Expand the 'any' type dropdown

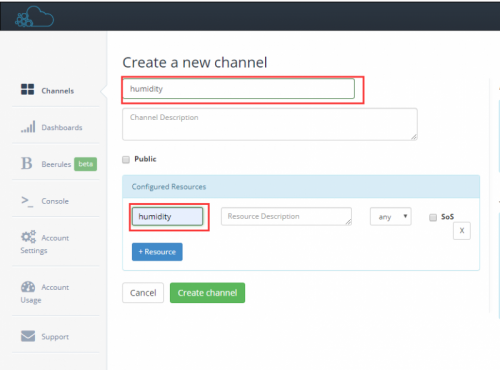coord(391,217)
